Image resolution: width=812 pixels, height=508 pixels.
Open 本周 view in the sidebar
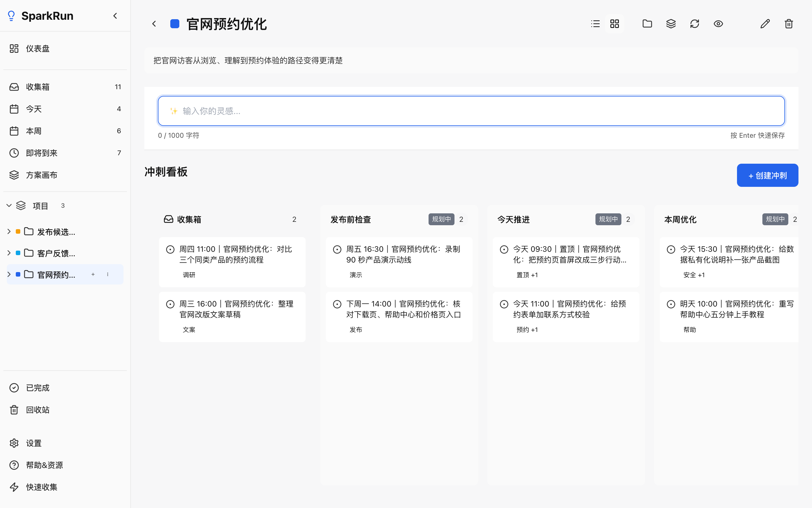pos(65,131)
